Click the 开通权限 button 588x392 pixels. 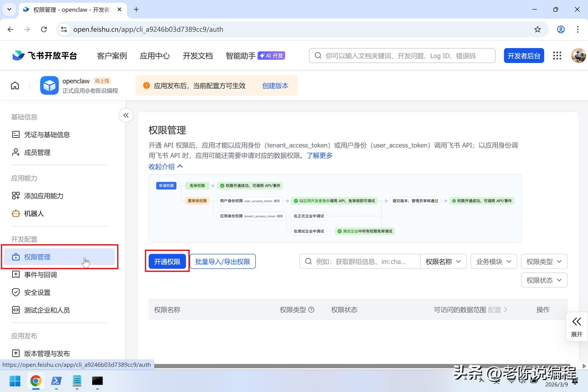[x=167, y=262]
